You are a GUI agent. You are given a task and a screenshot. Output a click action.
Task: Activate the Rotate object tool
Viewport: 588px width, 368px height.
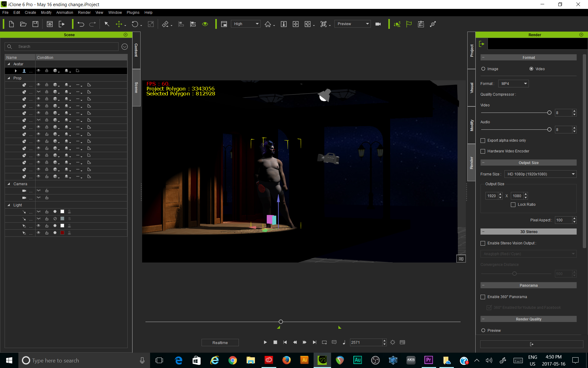click(135, 24)
